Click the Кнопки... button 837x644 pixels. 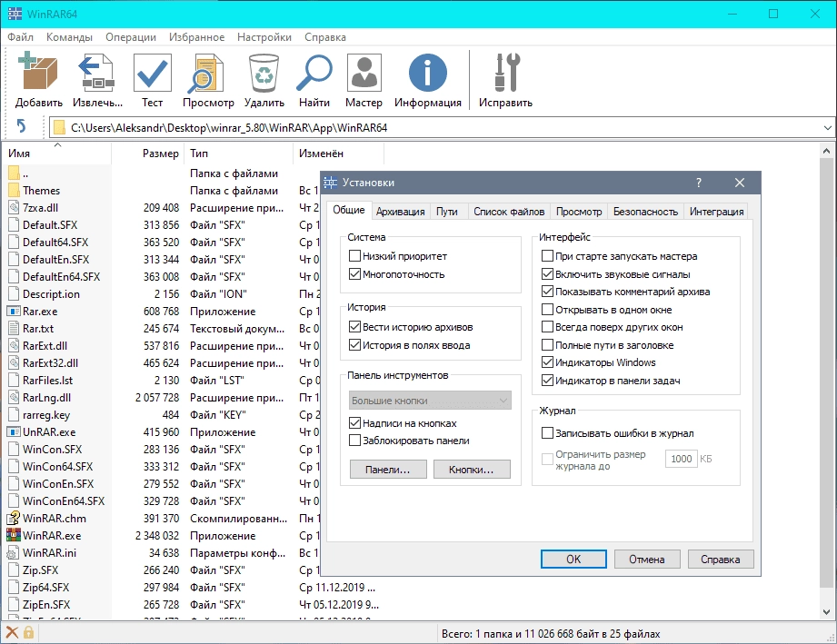472,470
